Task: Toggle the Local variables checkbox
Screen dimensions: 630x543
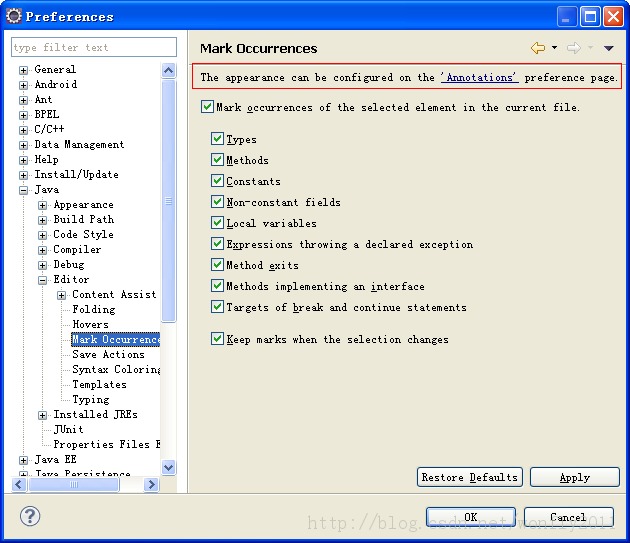Action: click(217, 223)
